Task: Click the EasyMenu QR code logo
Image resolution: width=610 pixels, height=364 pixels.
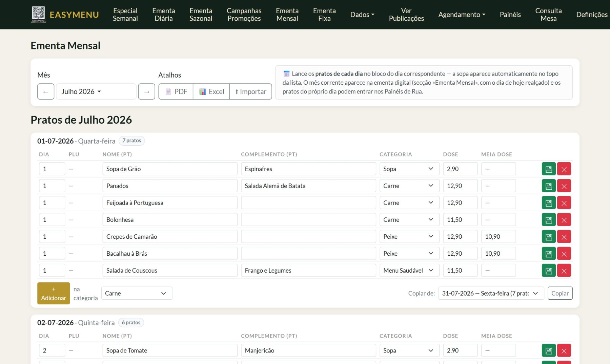Action: tap(38, 14)
